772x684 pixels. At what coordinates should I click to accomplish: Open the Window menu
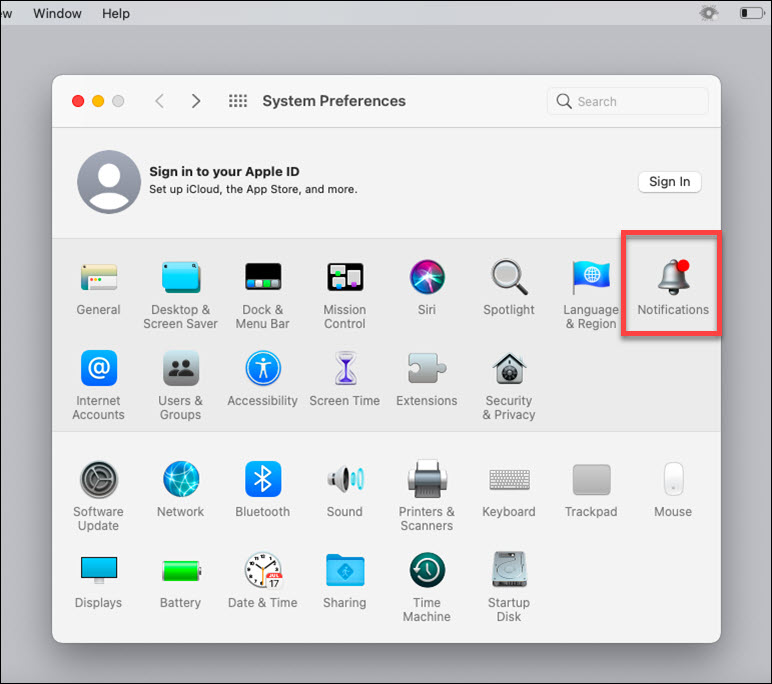[x=57, y=13]
